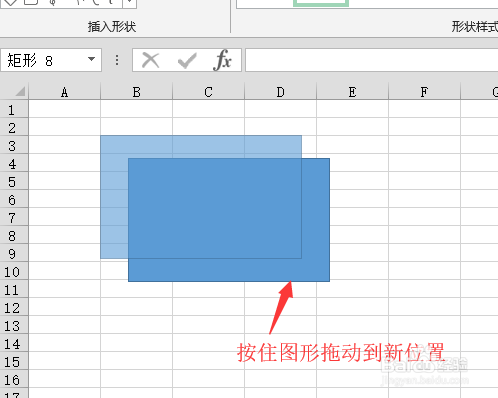Screen dimensions: 498x398
Task: Select row 9 header
Action: (14, 253)
